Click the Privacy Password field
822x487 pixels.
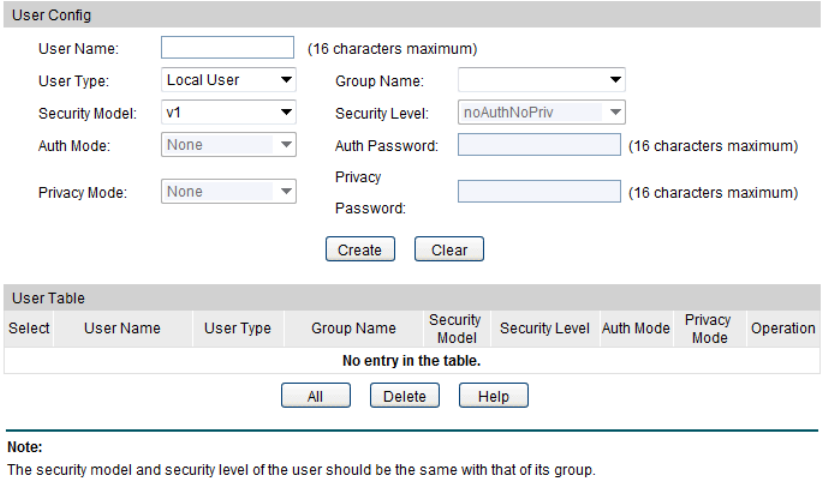tap(539, 192)
